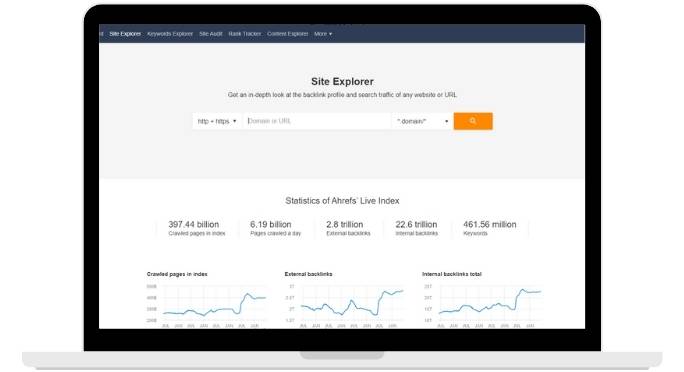This screenshot has width=684, height=372.
Task: Click the 22.6 trillion internal backlinks statistic
Action: coord(417,228)
